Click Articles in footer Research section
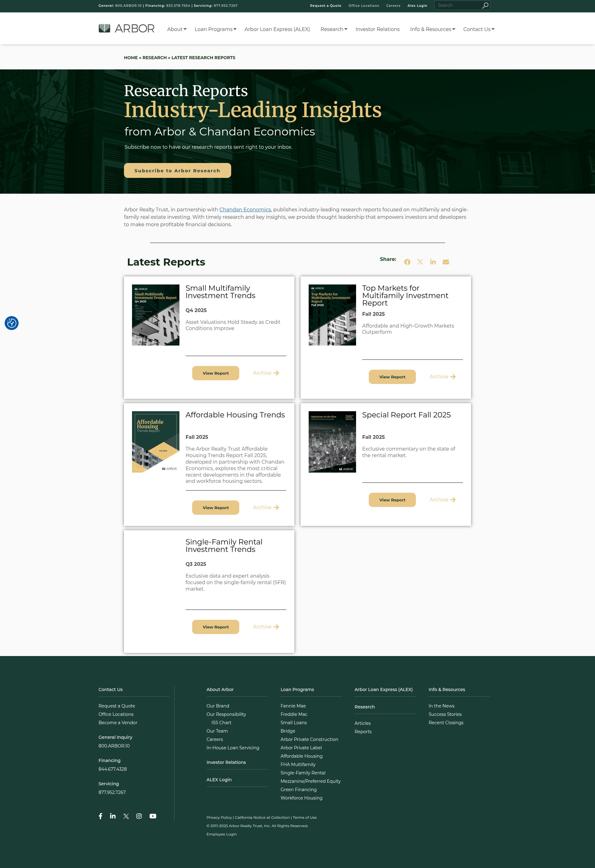This screenshot has height=868, width=595. point(363,723)
